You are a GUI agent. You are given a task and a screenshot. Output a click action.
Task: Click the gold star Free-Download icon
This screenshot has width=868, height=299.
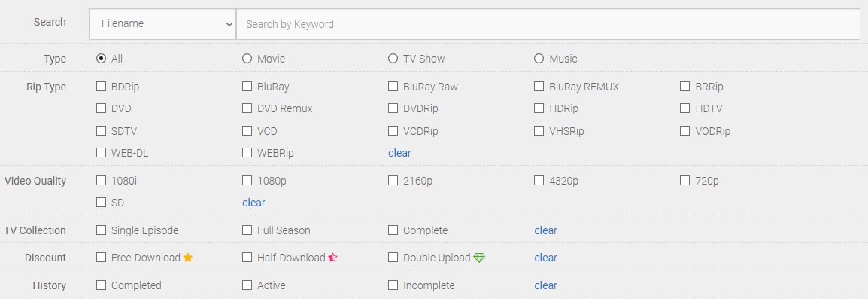pyautogui.click(x=187, y=258)
